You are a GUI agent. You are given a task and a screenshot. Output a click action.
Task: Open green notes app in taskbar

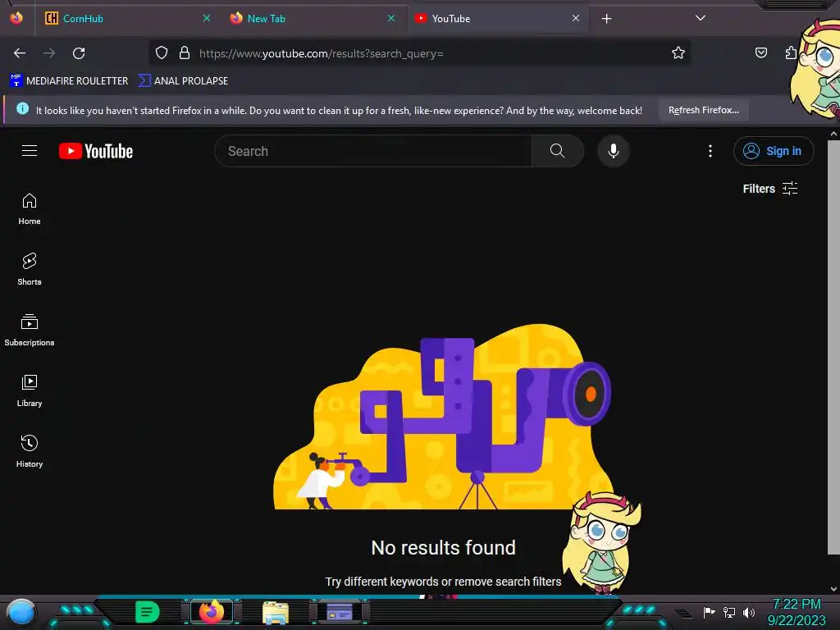coord(147,612)
